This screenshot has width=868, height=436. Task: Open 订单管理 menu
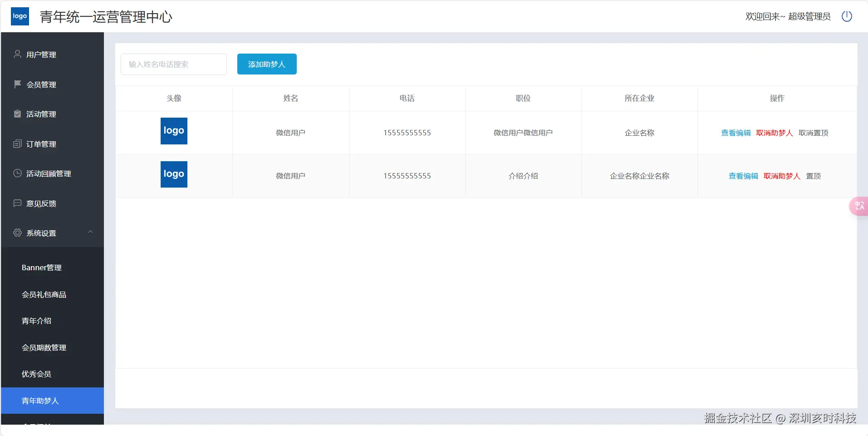(x=53, y=144)
